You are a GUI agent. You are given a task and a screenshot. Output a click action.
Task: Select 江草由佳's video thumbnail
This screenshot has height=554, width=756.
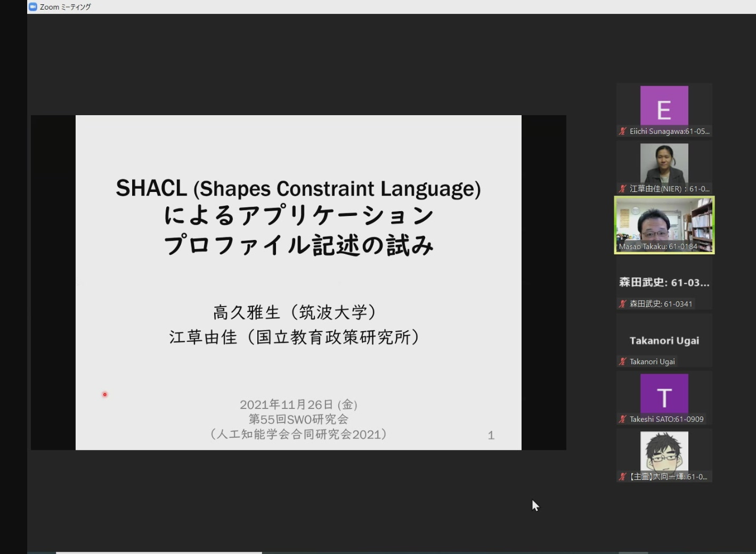pyautogui.click(x=664, y=163)
